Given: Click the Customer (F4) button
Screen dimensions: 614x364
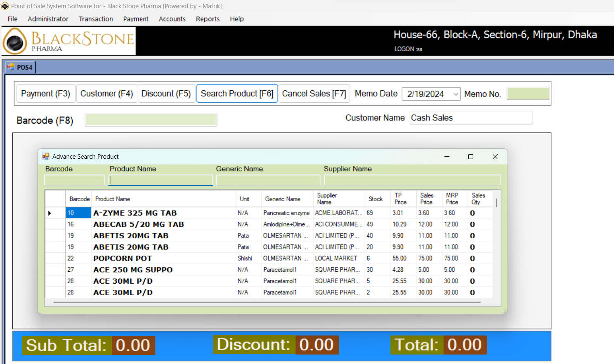Looking at the screenshot, I should click(x=107, y=94).
